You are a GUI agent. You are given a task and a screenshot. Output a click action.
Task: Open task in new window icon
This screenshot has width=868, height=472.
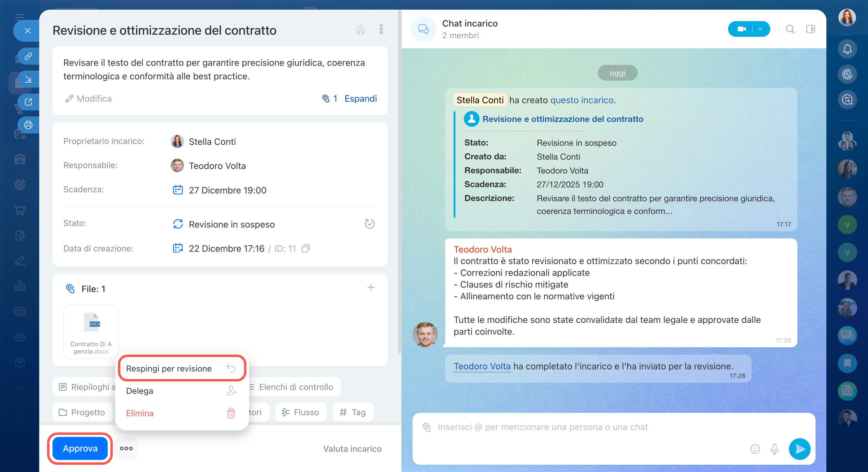click(x=28, y=102)
